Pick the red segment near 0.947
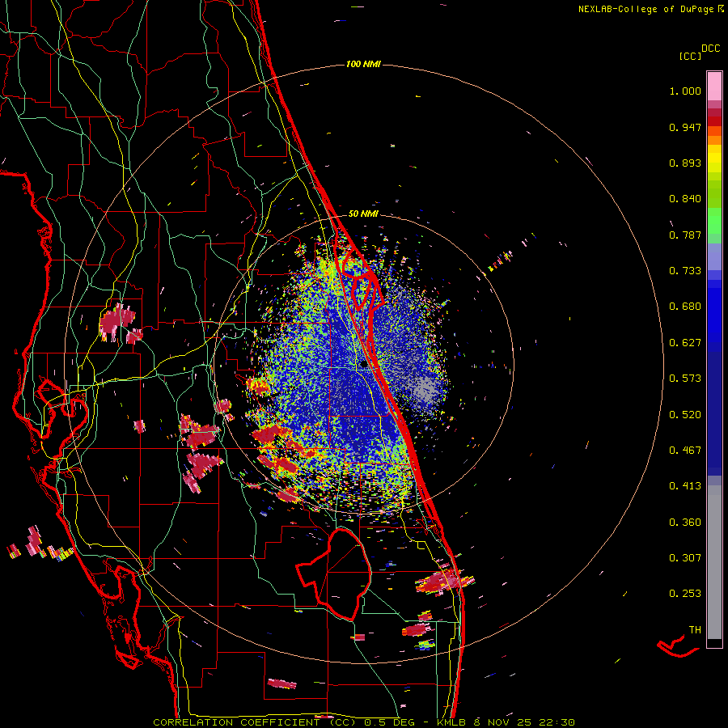 point(714,121)
